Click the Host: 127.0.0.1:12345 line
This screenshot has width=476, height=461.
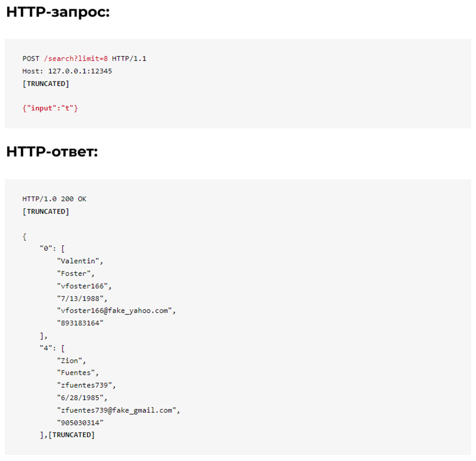pyautogui.click(x=67, y=71)
